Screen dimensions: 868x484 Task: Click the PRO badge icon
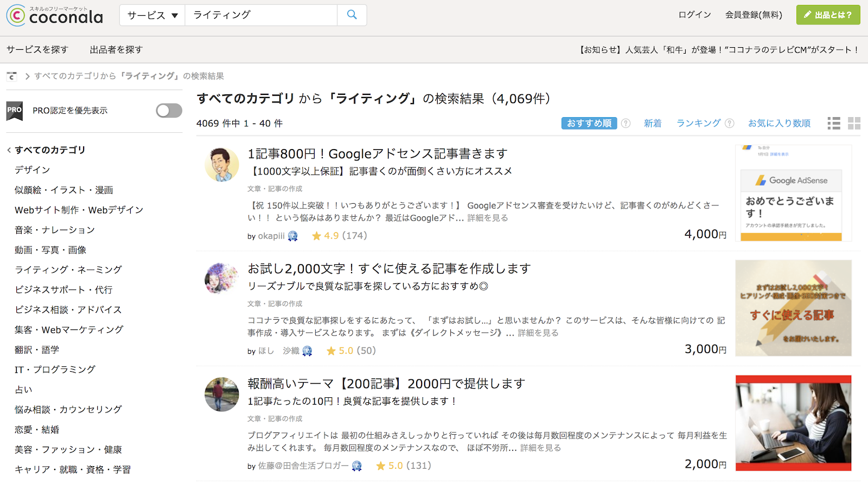[x=15, y=111]
